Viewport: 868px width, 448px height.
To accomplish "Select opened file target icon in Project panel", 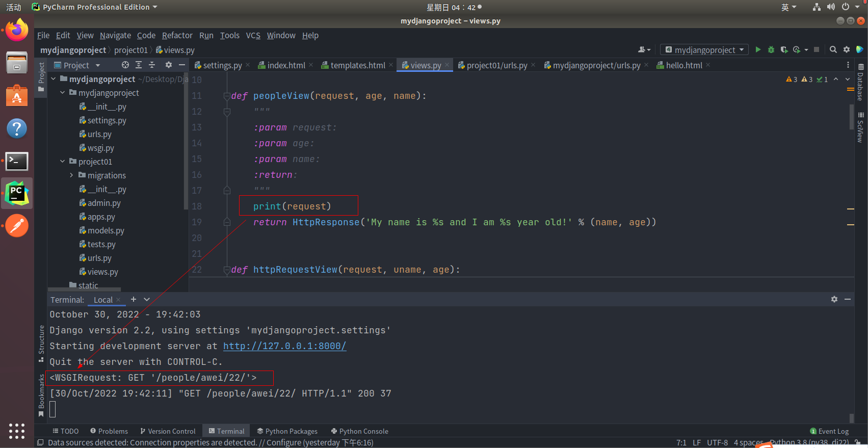I will 125,65.
